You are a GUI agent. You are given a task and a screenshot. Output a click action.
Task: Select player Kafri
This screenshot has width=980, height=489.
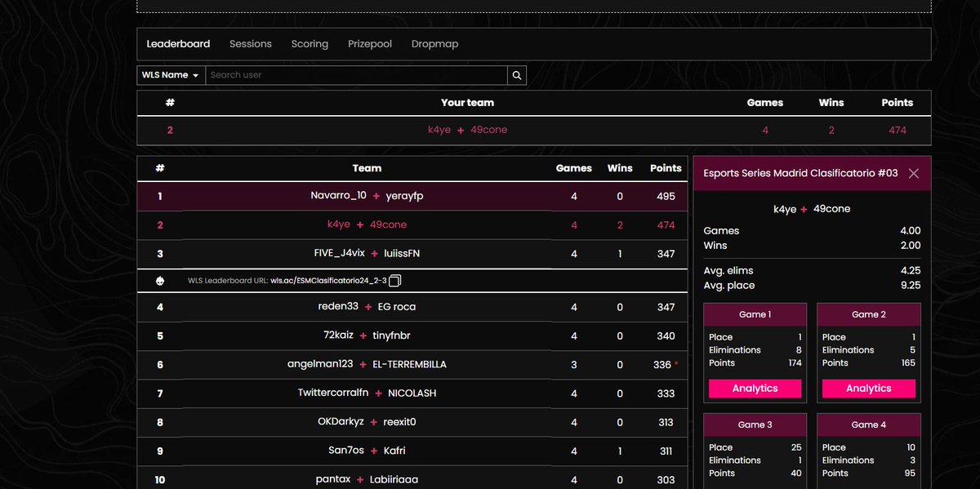pos(394,451)
